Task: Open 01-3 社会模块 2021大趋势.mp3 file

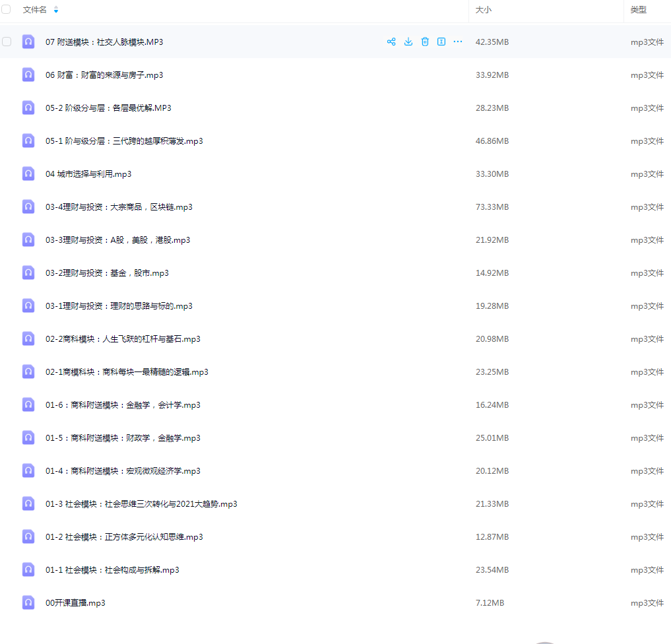Action: click(x=141, y=503)
